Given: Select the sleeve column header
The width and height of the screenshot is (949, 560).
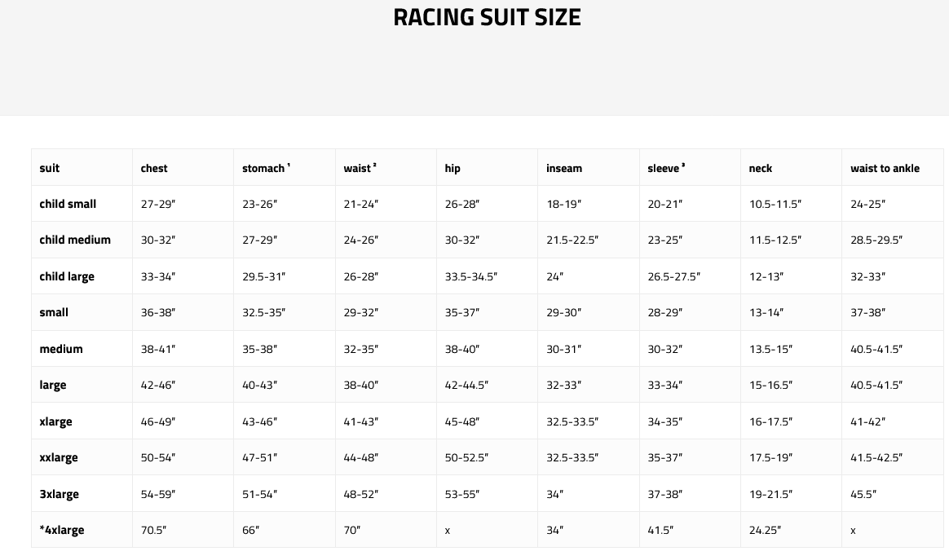Looking at the screenshot, I should coord(664,168).
